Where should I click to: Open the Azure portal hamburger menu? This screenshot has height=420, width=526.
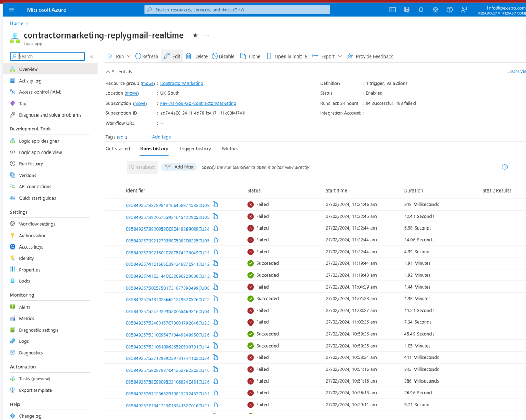[x=11, y=10]
